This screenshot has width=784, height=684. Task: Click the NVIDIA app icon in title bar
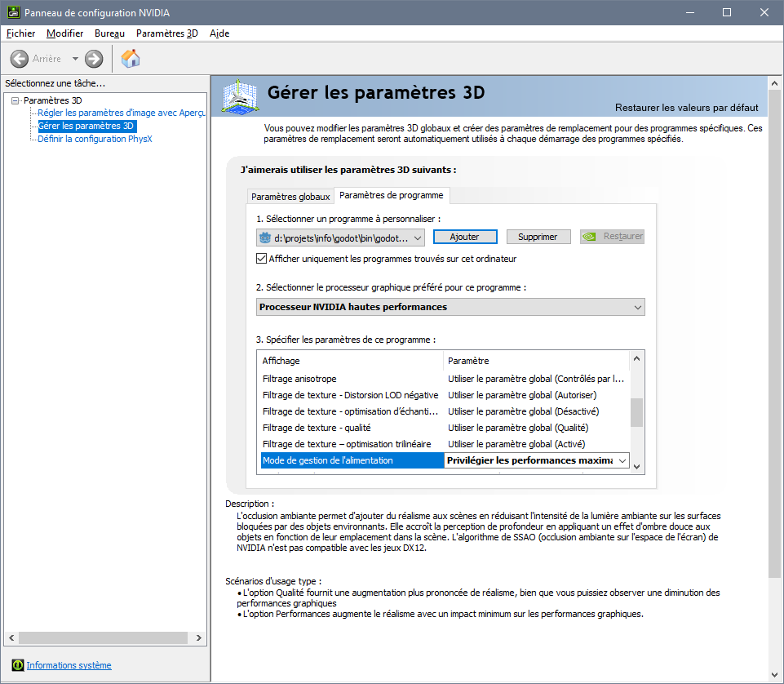tap(14, 12)
